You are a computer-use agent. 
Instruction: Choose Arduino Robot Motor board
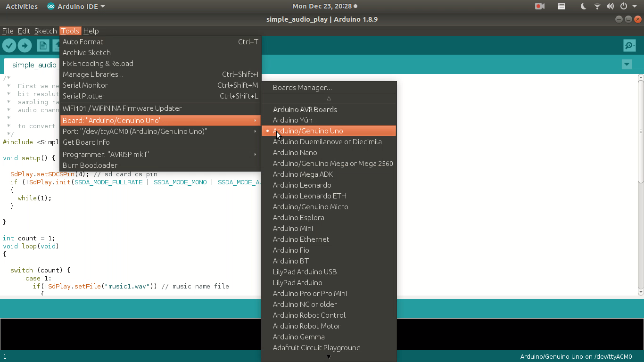point(329,326)
